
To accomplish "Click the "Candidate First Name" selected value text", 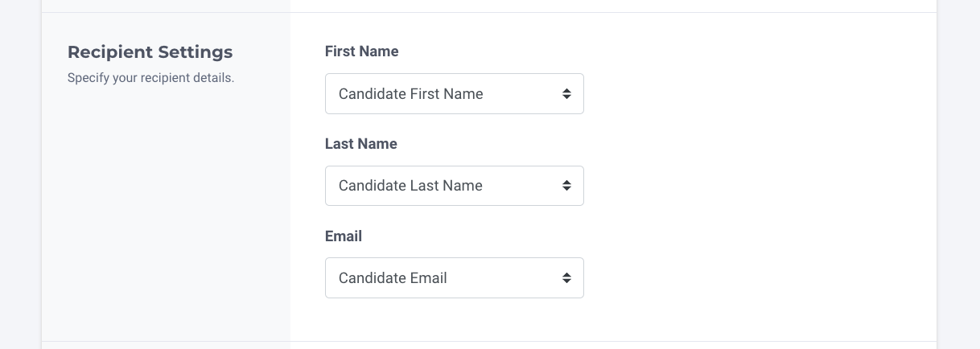I will click(410, 94).
